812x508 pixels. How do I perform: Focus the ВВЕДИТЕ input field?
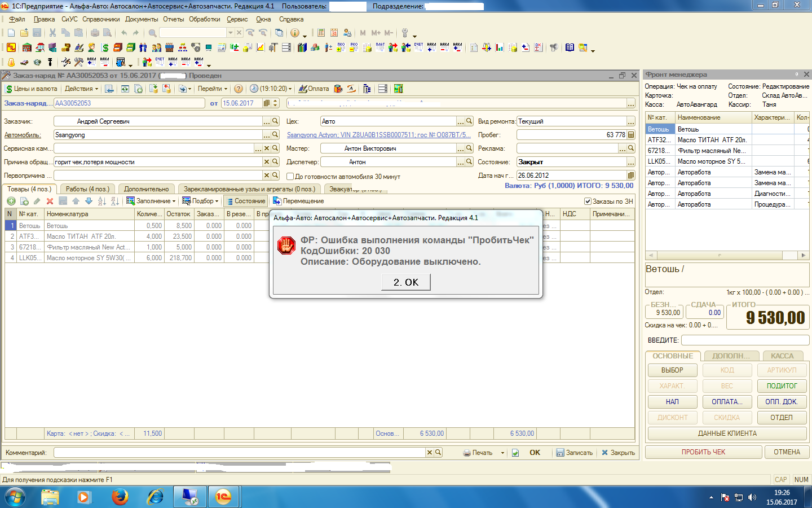745,340
